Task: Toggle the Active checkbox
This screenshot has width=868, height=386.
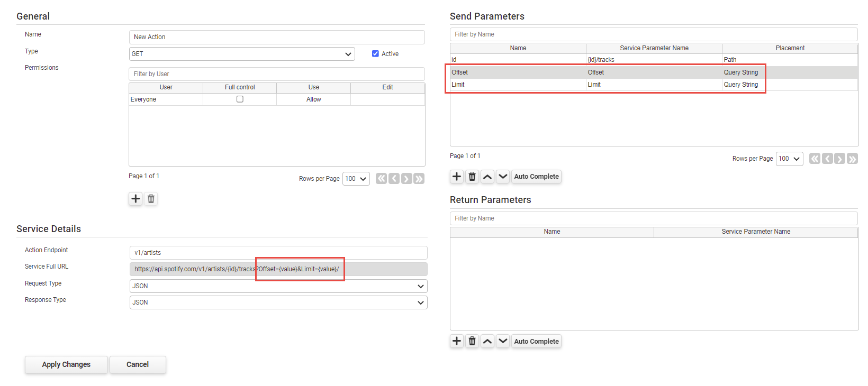Action: 375,54
